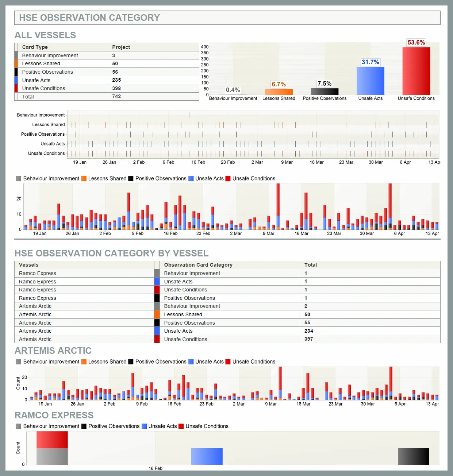The width and height of the screenshot is (453, 476).
Task: Click the HSE OBSERVATION CATEGORY title header
Action: (x=89, y=18)
